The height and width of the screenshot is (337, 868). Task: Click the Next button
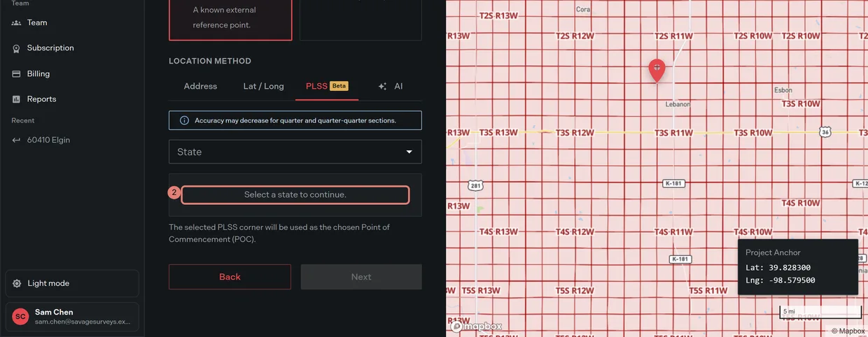[361, 277]
